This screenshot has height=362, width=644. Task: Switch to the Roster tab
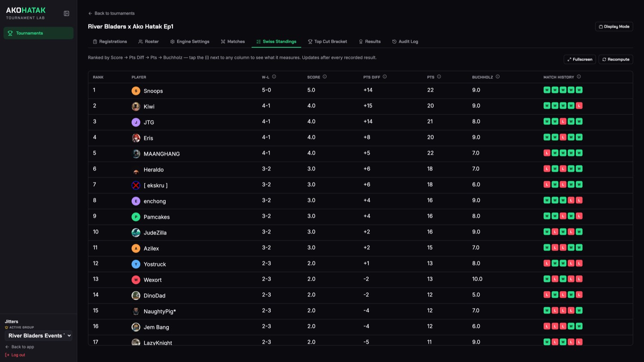coord(149,42)
